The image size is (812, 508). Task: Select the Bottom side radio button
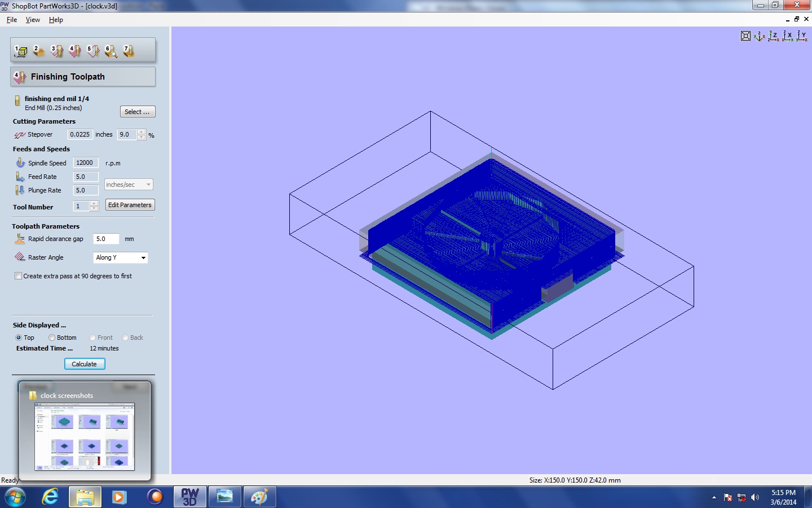[52, 338]
